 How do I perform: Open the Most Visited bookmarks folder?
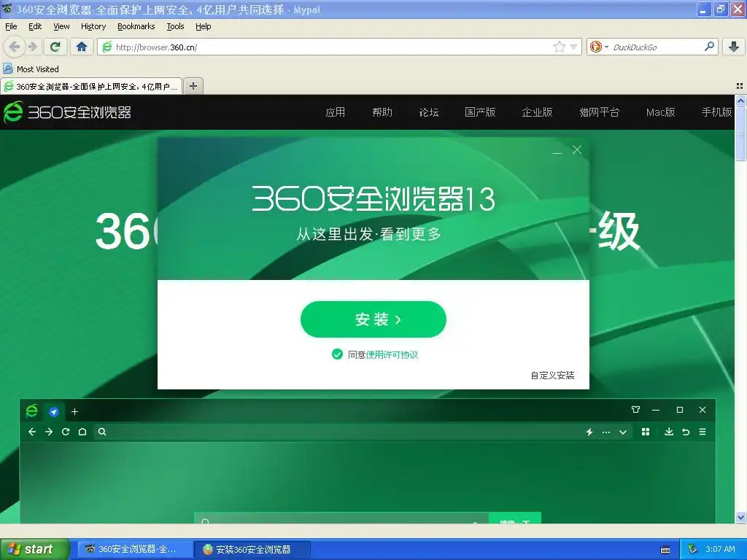[31, 69]
